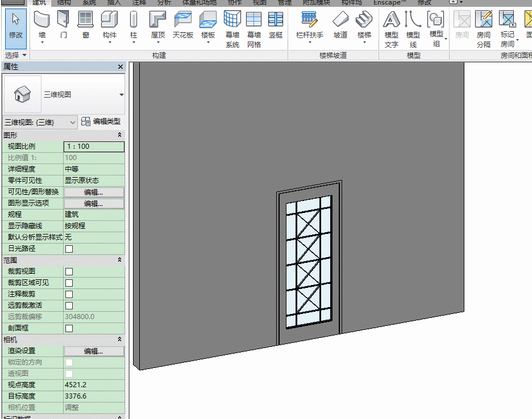Click the Target Elevation value 3376.6
The width and height of the screenshot is (532, 419).
pos(94,396)
